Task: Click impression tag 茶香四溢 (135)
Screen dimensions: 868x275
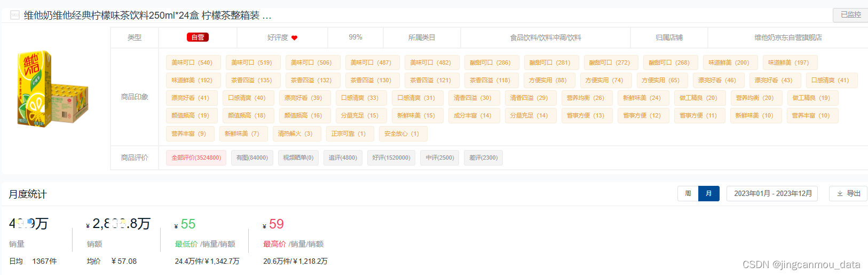Action: click(253, 80)
